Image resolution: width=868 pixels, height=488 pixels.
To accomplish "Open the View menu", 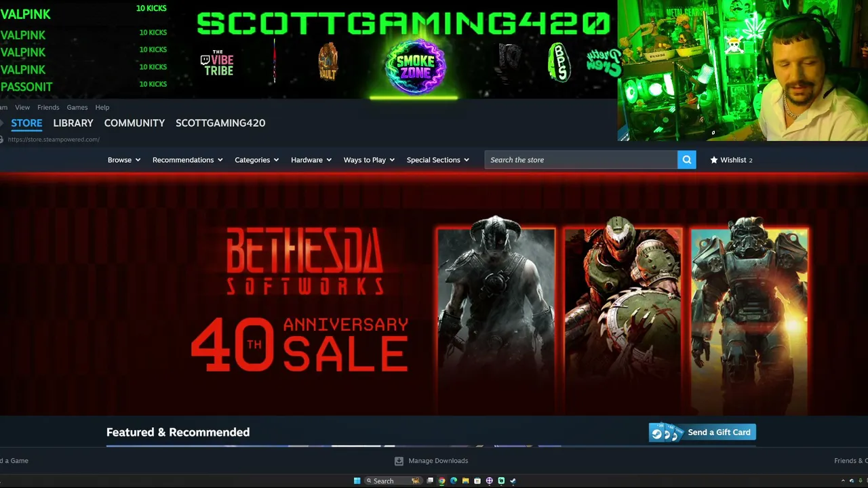I will pos(22,107).
